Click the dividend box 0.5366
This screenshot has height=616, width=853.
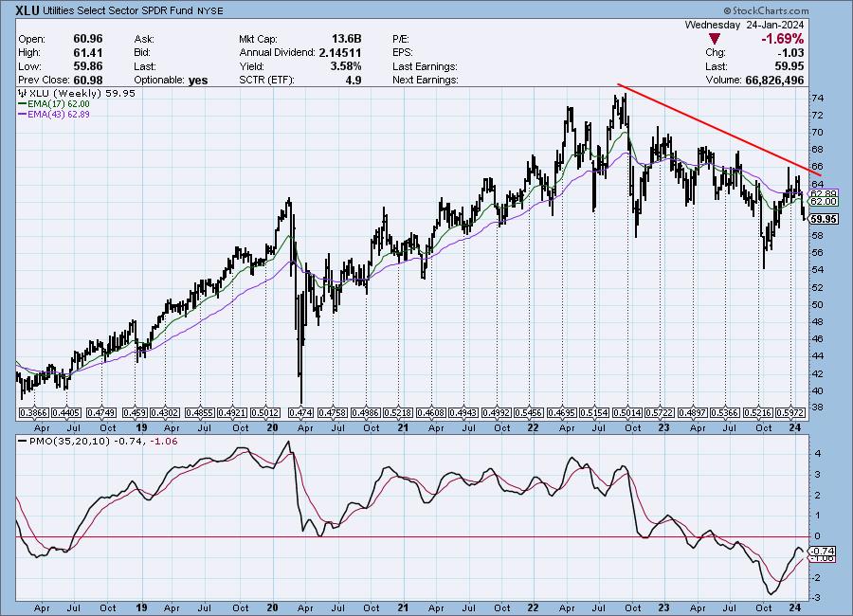point(726,413)
